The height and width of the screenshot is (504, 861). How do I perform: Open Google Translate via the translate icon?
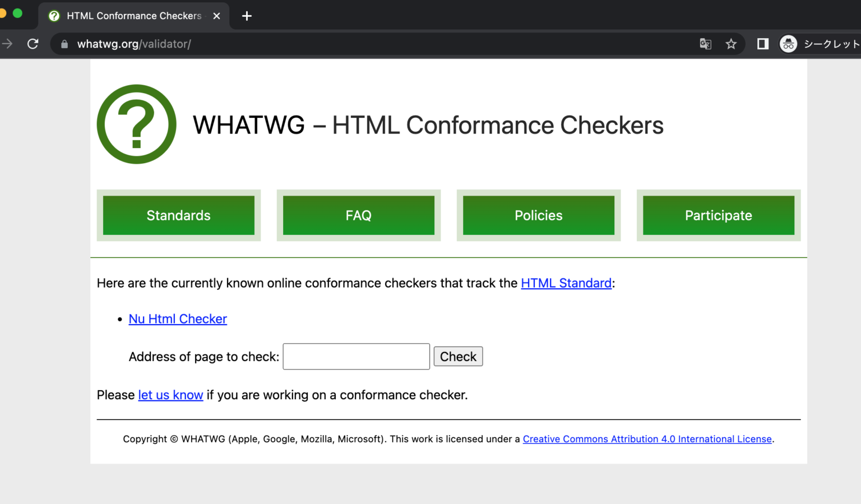point(705,44)
